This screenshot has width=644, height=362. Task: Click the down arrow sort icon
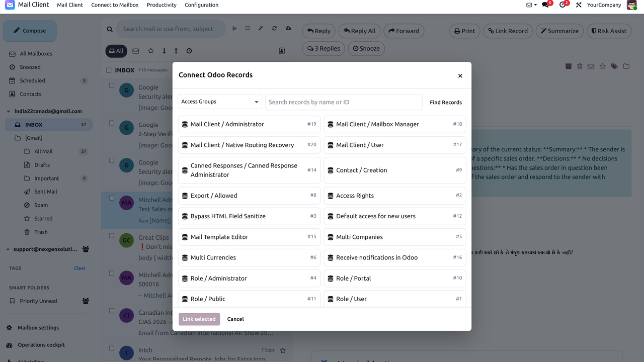(x=164, y=51)
